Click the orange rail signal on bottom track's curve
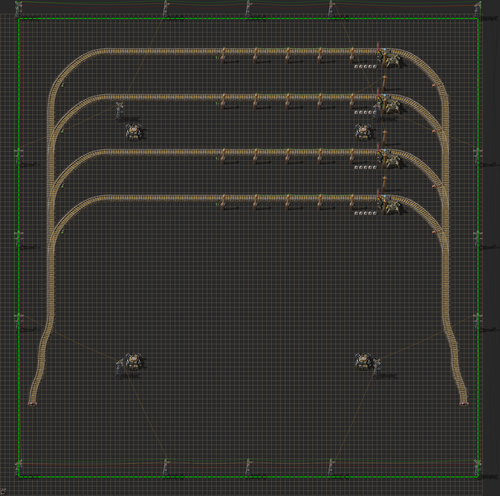The image size is (500, 496). tap(434, 232)
